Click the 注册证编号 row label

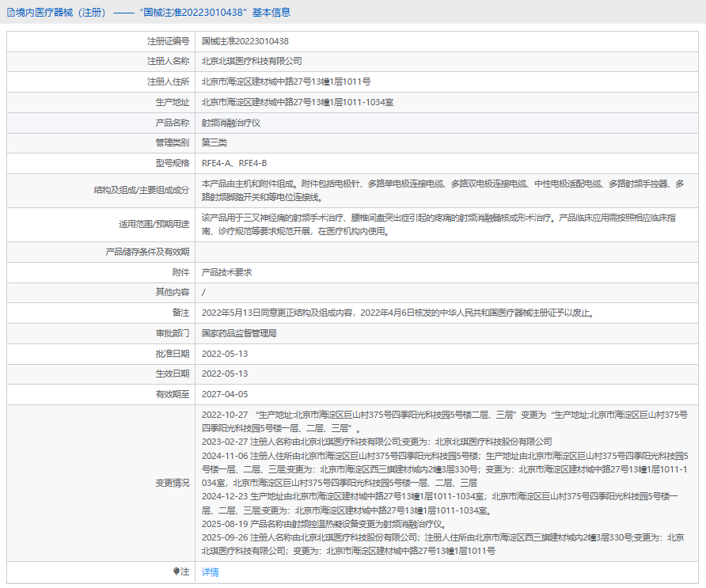tap(168, 41)
